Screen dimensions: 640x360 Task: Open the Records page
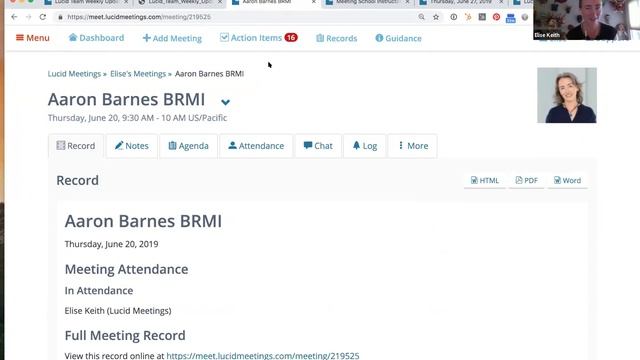point(337,38)
